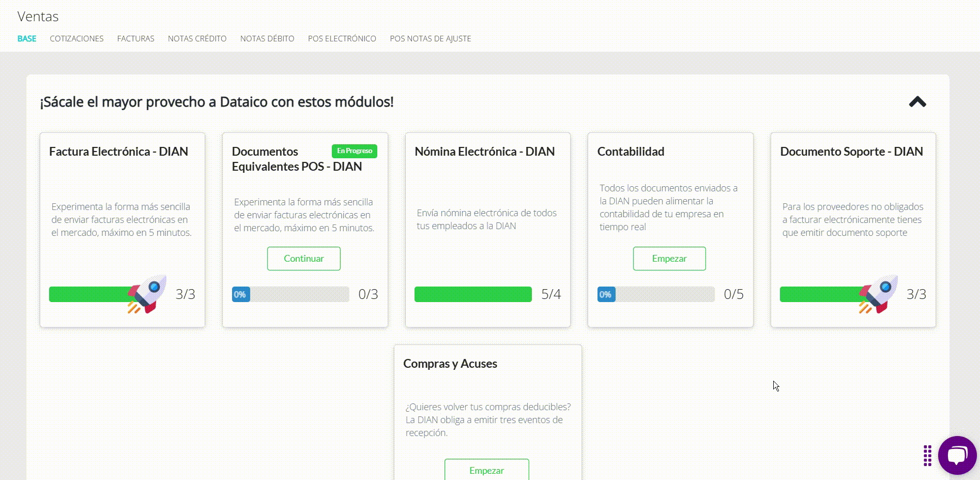Switch to NOTAS CRÉDITO tab

(x=197, y=38)
